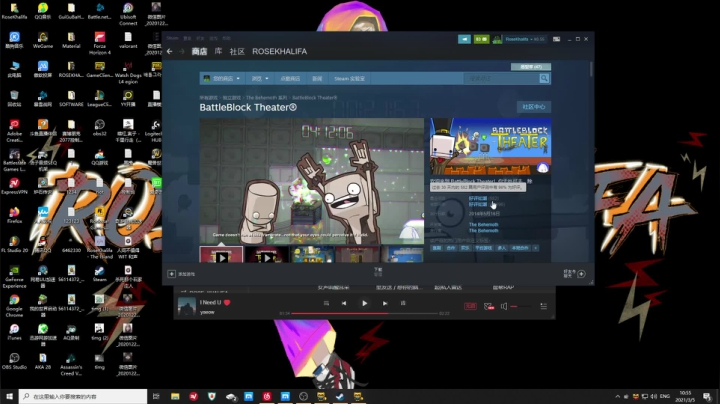Open Steam Labs in store nav

349,79
